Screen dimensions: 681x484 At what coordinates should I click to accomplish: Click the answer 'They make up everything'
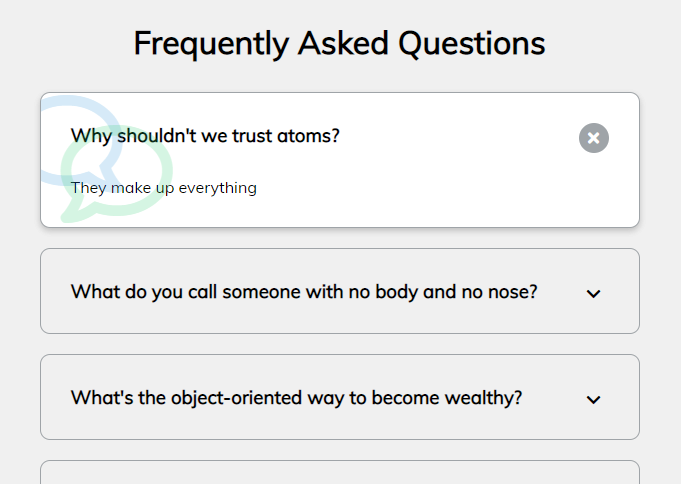coord(164,188)
